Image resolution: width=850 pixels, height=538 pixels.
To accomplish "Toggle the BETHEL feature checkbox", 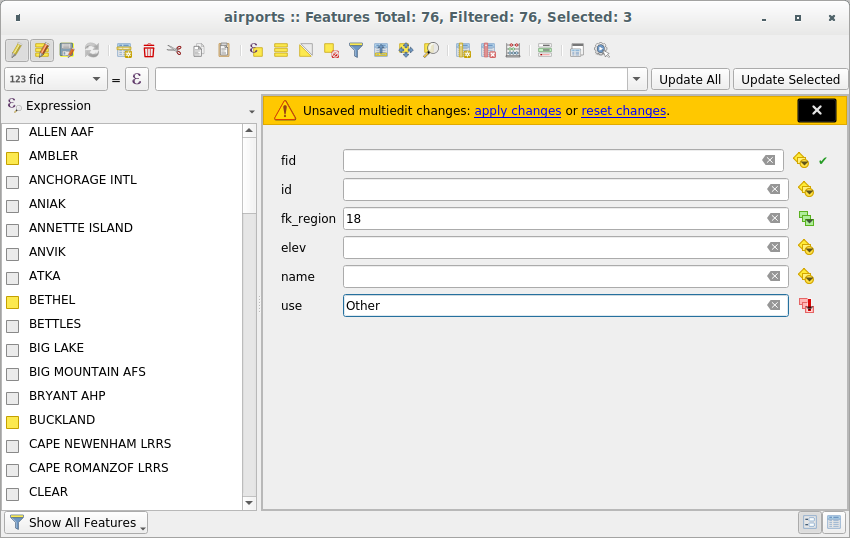I will click(13, 301).
